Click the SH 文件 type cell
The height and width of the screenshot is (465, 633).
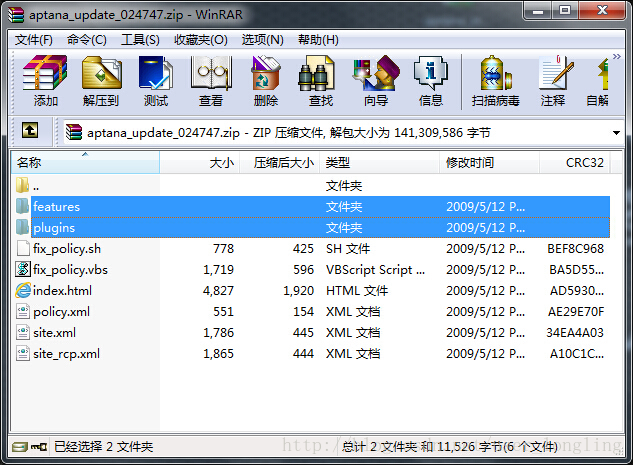tap(348, 249)
